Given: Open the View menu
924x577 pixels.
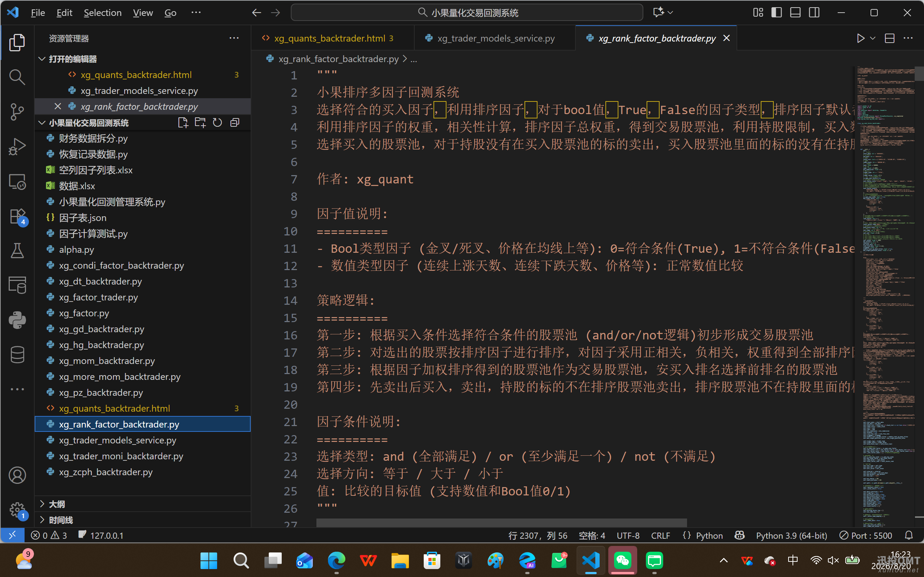Looking at the screenshot, I should (143, 13).
